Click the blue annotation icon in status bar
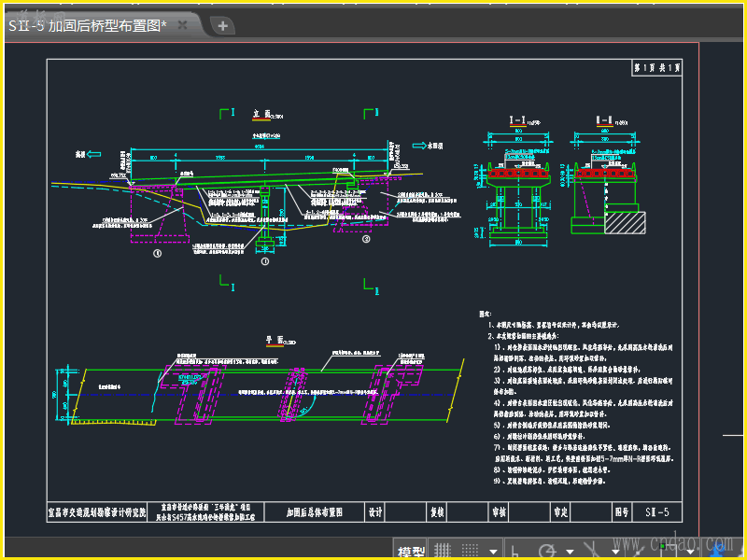Viewport: 747px width, 560px height. click(x=717, y=550)
